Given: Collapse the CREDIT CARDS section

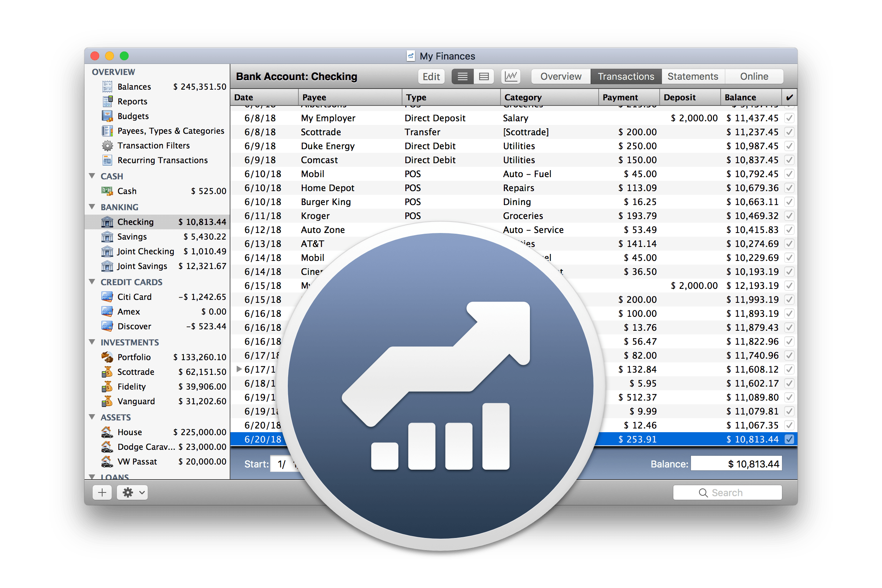Looking at the screenshot, I should (92, 282).
